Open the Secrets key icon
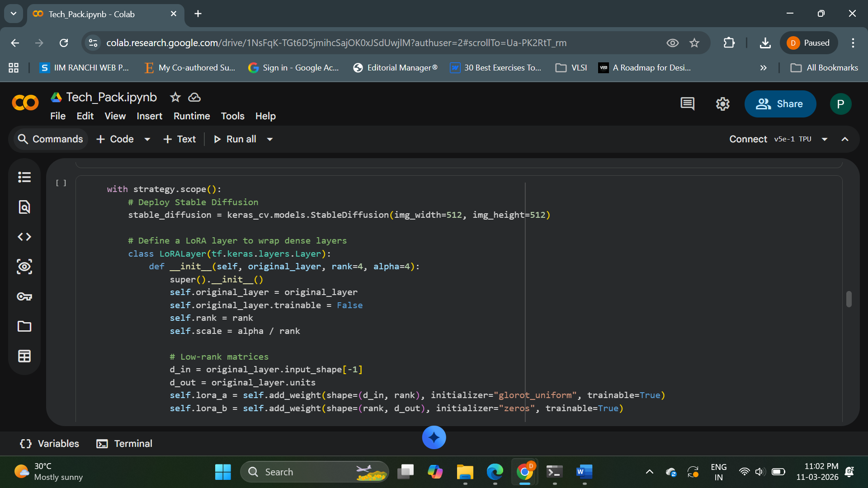 (24, 296)
